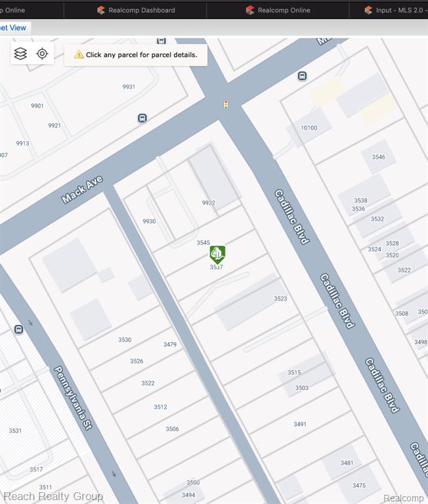428x504 pixels.
Task: Click bus stop icon near parcel 10100
Action: coord(302,76)
